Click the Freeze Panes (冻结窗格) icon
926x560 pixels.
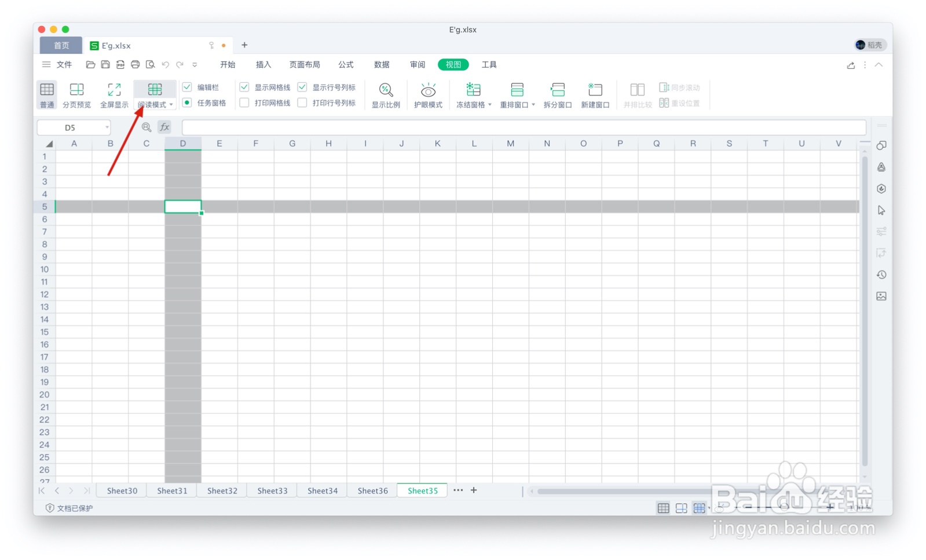click(x=473, y=89)
